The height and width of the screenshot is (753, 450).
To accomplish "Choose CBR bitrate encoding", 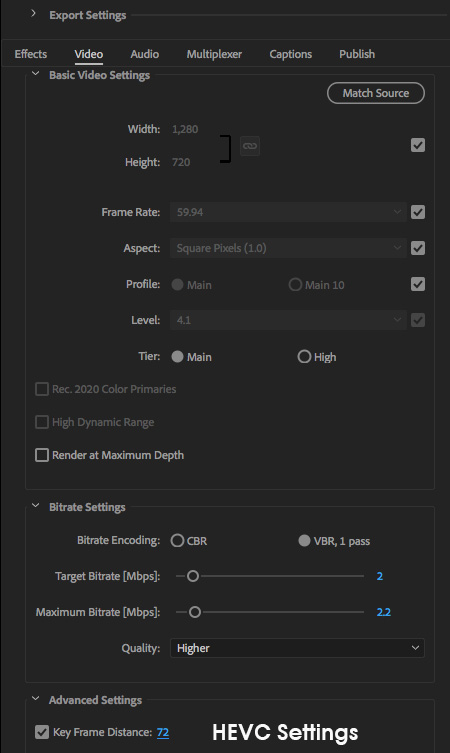I will point(177,541).
